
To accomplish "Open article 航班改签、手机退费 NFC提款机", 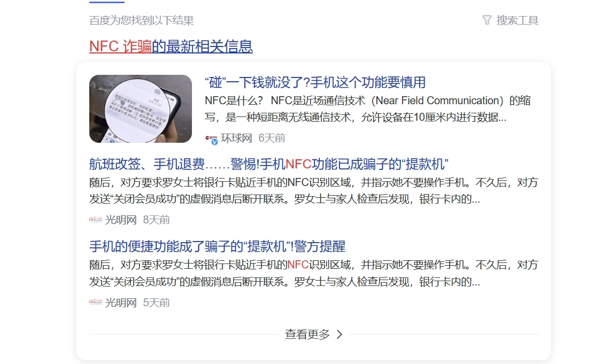I will tap(269, 164).
